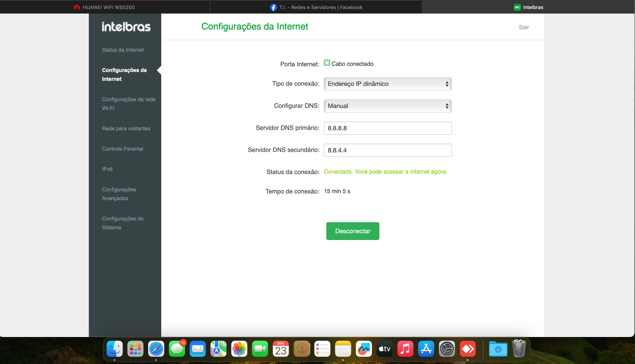Image resolution: width=635 pixels, height=364 pixels.
Task: Click the Servidor DNS secundário field
Action: click(x=388, y=150)
